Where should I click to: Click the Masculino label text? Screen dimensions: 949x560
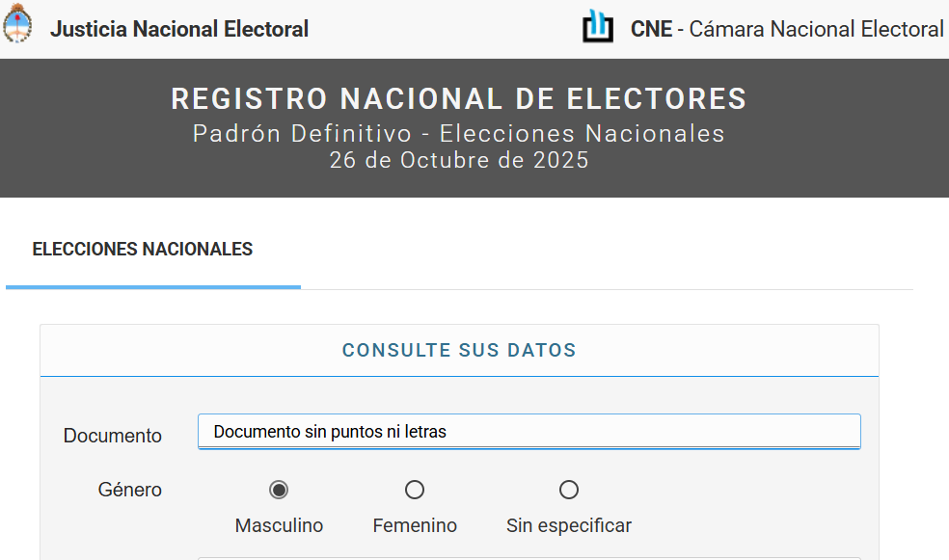[x=279, y=525]
